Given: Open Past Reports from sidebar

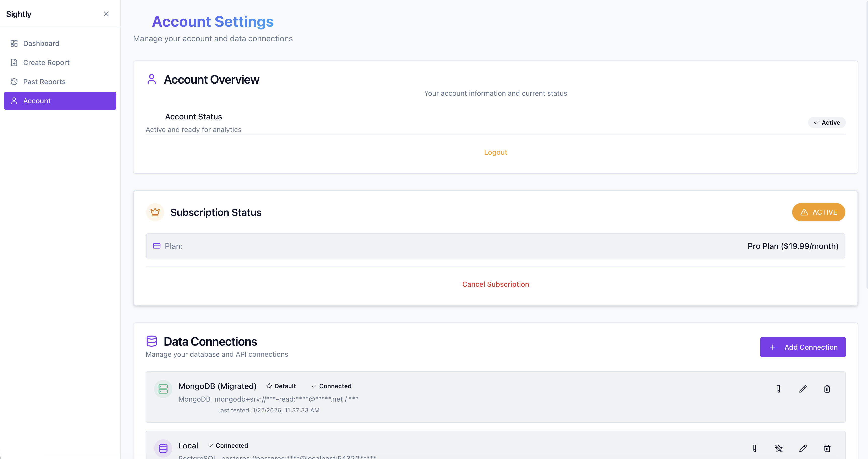Looking at the screenshot, I should (44, 82).
